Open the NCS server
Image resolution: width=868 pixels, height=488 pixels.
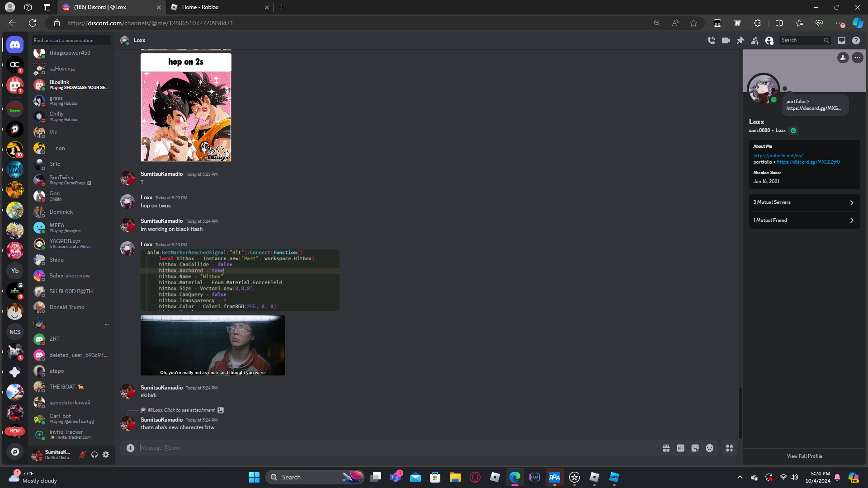coord(15,332)
